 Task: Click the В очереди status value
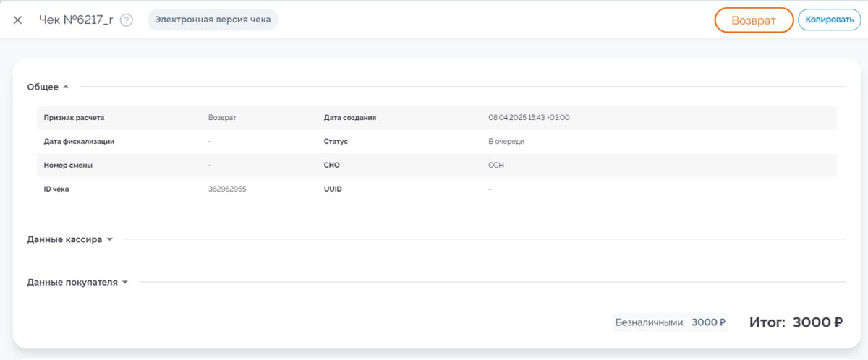pyautogui.click(x=506, y=141)
